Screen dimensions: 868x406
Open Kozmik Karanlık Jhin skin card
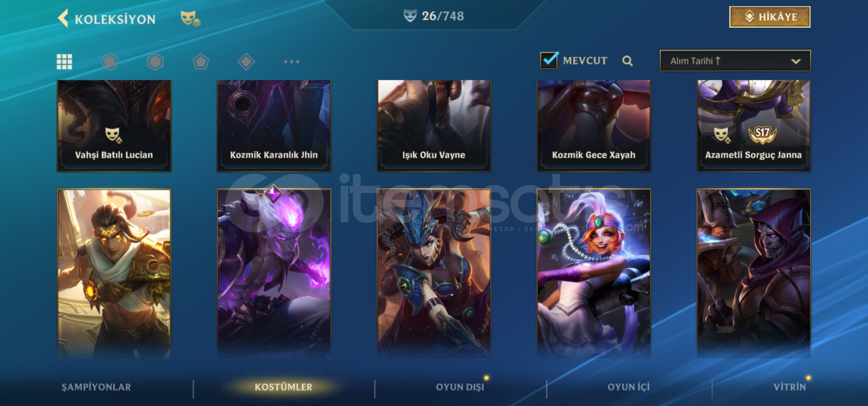tap(274, 126)
